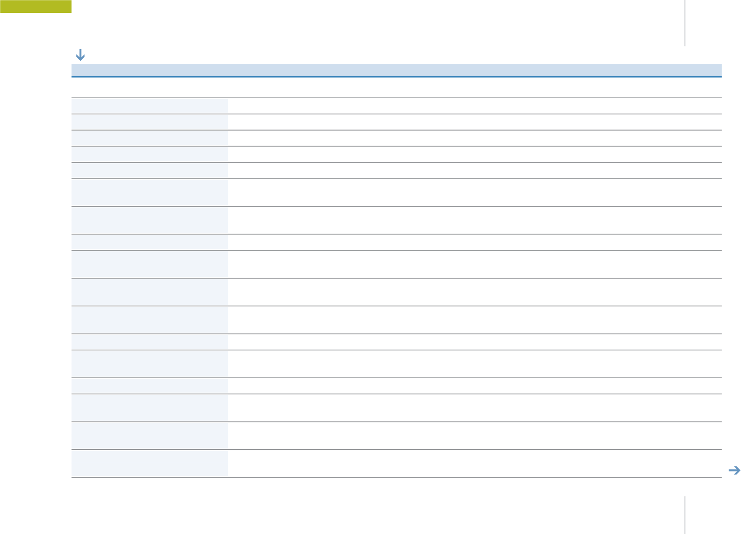Click the ninth row's shaded label cell
Screen dimensions: 756x534
[150, 264]
